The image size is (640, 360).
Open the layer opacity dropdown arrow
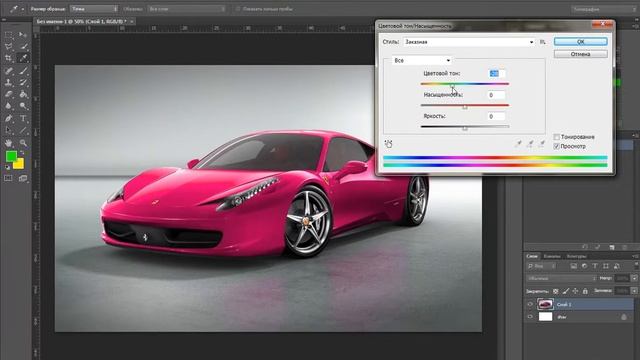[x=634, y=278]
